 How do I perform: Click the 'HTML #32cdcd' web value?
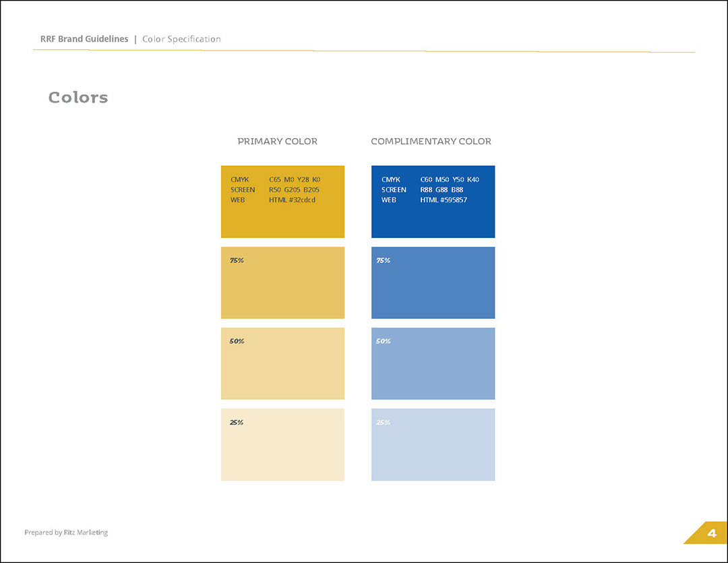pyautogui.click(x=292, y=200)
